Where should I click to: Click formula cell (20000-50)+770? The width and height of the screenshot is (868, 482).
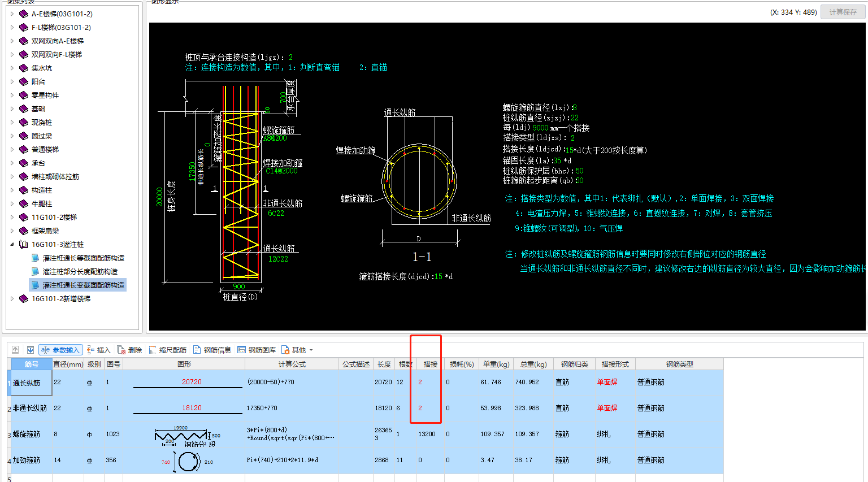tap(292, 383)
